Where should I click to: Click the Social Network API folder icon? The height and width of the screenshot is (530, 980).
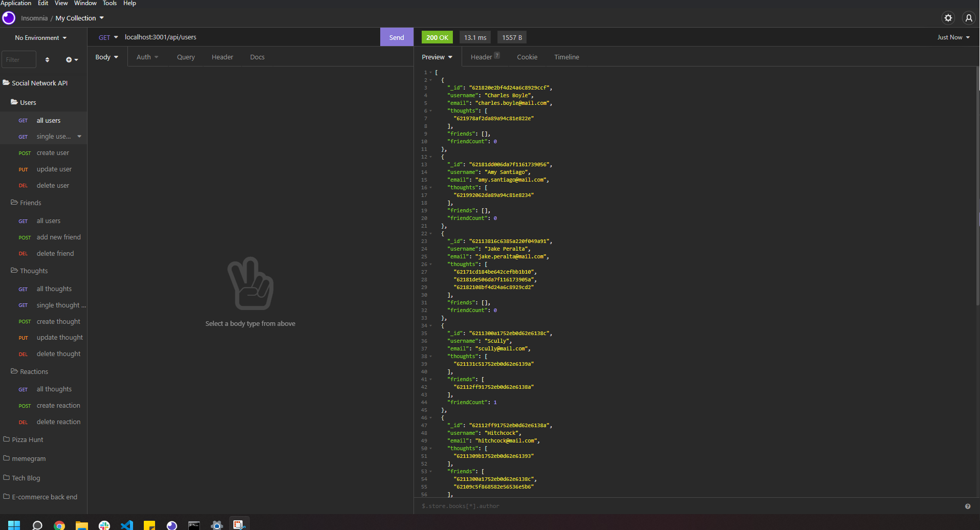[x=6, y=82]
